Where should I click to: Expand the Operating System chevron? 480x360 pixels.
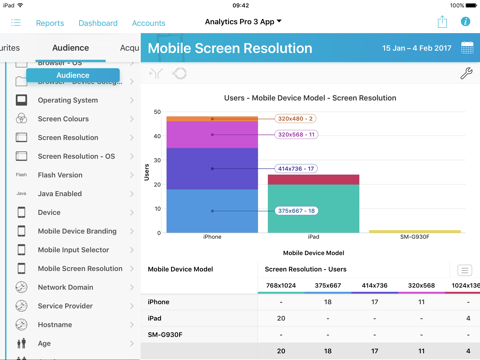[x=132, y=100]
